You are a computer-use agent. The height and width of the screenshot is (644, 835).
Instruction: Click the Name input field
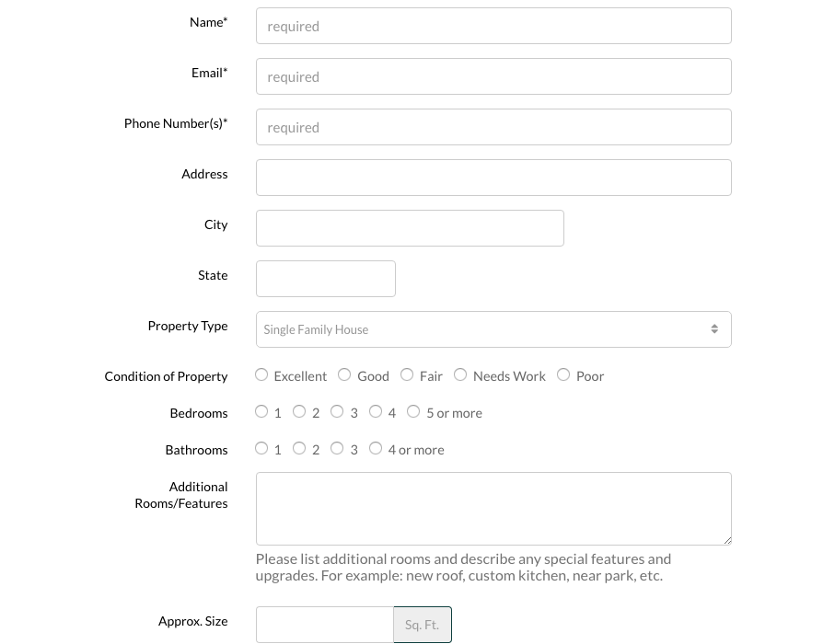click(493, 26)
